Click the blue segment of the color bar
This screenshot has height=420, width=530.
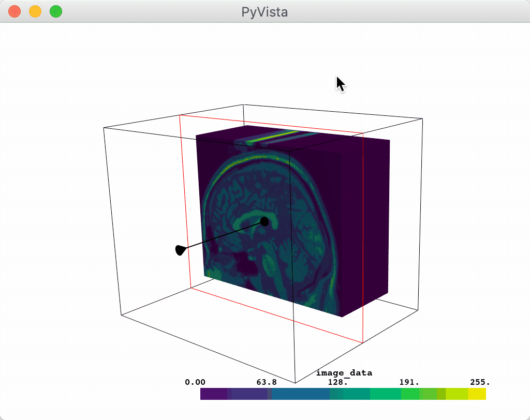point(300,394)
